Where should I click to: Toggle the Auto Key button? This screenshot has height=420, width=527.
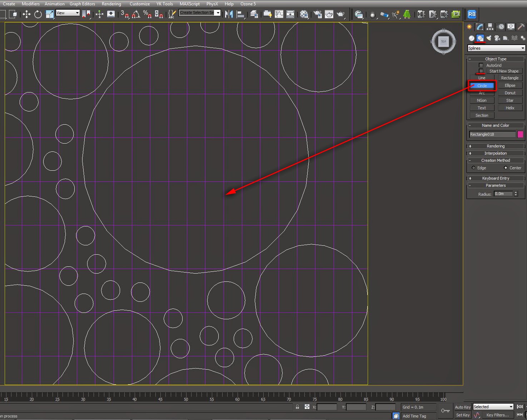coord(463,407)
